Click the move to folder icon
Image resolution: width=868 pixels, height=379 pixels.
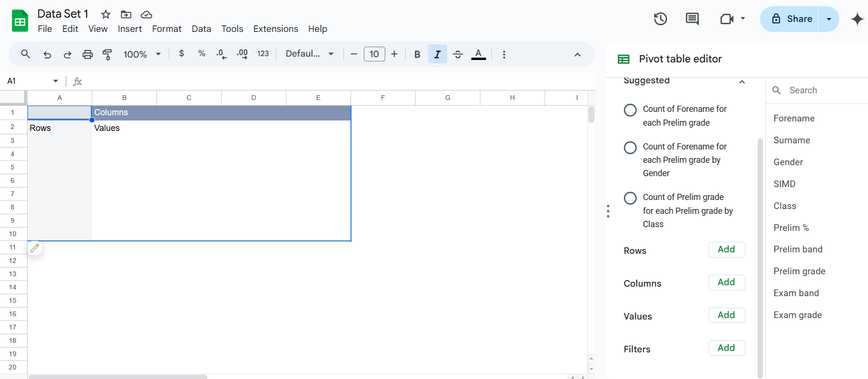(126, 14)
